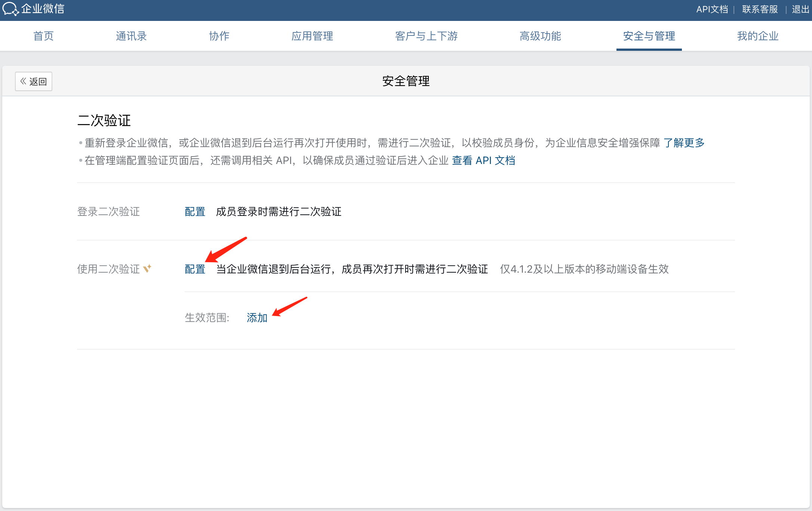This screenshot has height=511, width=812.
Task: Click 配置 for 登录二次验证
Action: (195, 212)
